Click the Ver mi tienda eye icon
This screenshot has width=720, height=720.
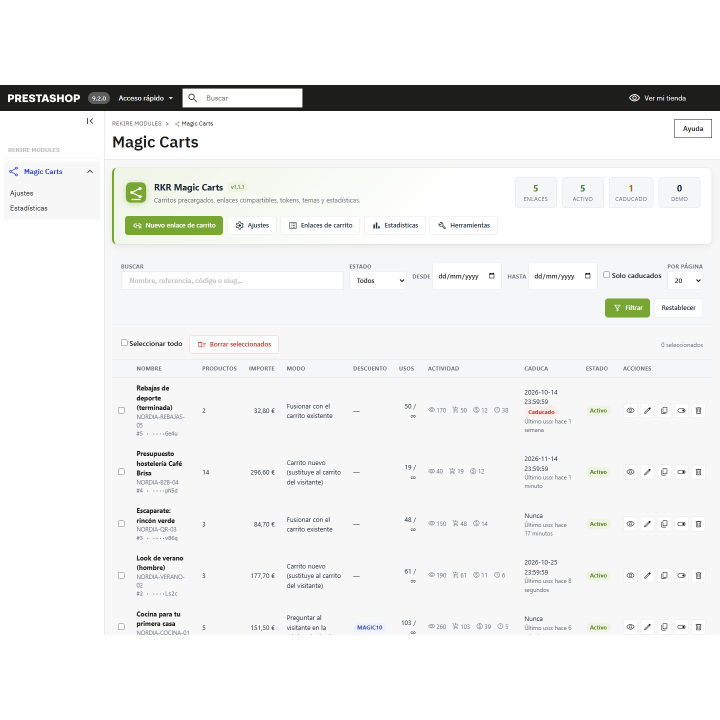pyautogui.click(x=634, y=98)
